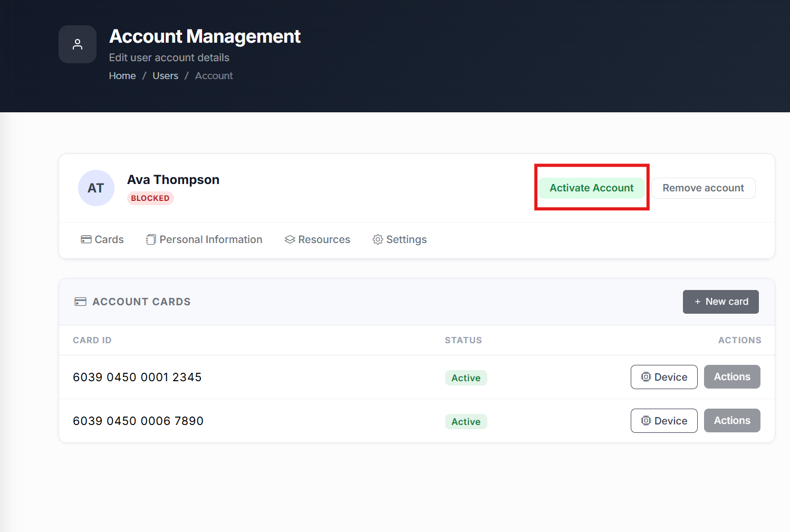Select card ID 6039 0450 0001 2345
This screenshot has height=532, width=790.
[137, 377]
